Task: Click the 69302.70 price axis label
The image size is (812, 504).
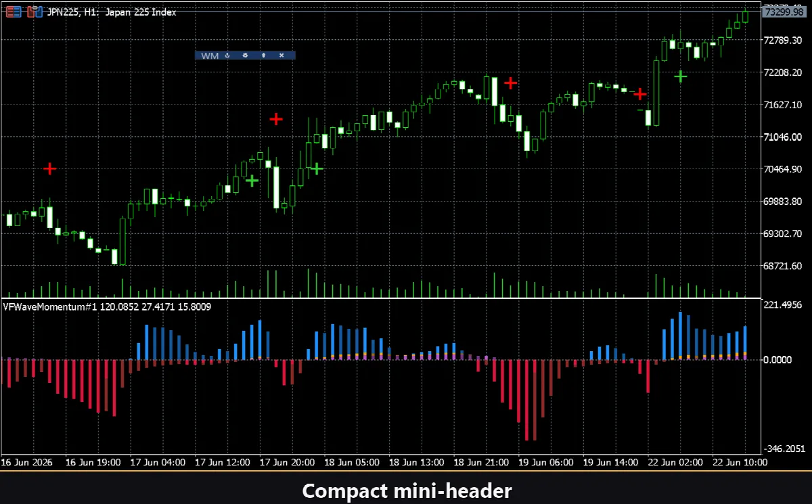Action: tap(783, 233)
